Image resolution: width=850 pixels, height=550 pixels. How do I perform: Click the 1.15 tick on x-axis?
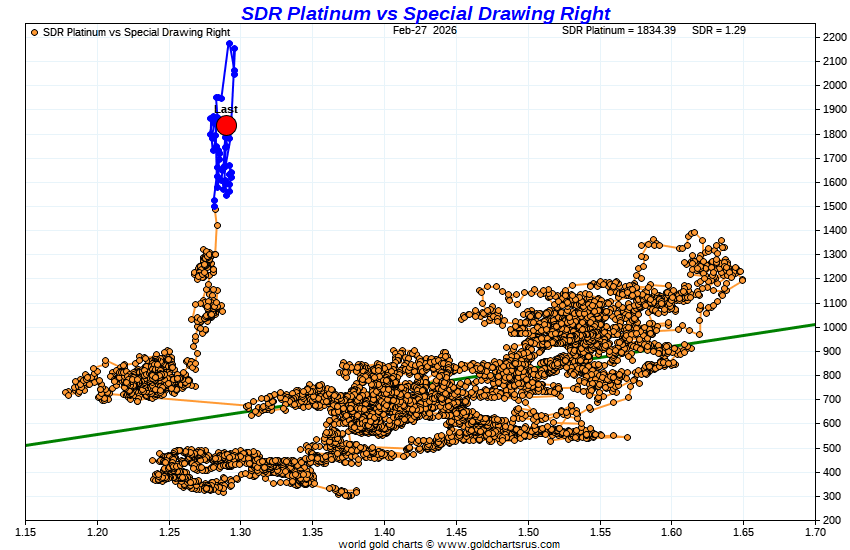pyautogui.click(x=25, y=531)
